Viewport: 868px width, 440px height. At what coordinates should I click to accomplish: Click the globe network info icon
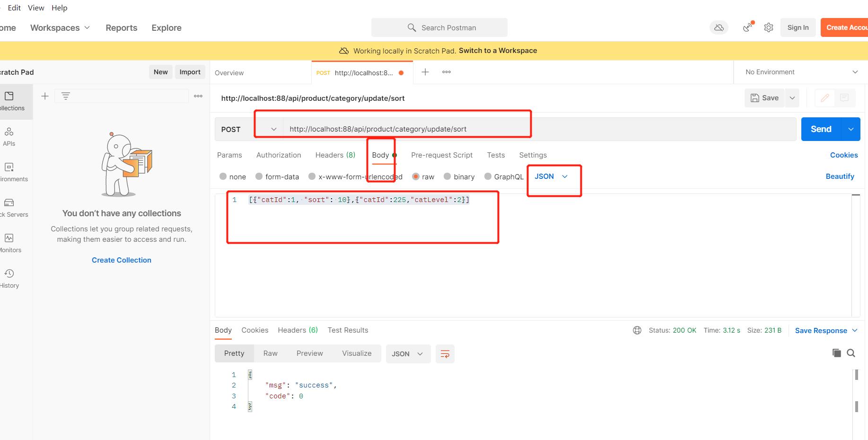(637, 330)
